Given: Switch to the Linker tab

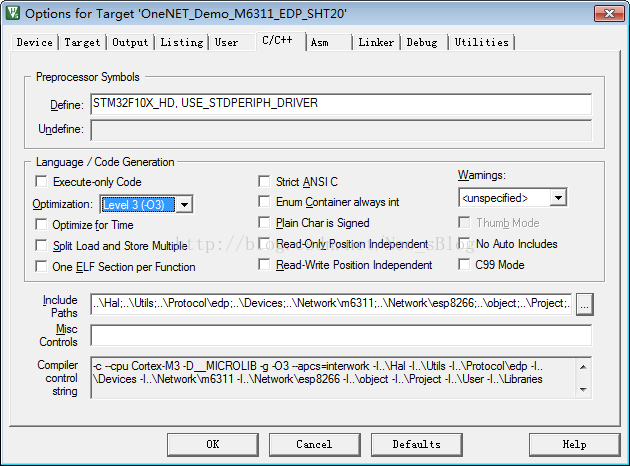Looking at the screenshot, I should (x=376, y=42).
